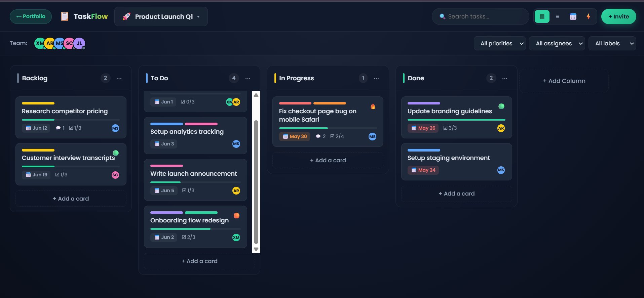Add a card to In Progress
The image size is (644, 298).
pos(328,160)
